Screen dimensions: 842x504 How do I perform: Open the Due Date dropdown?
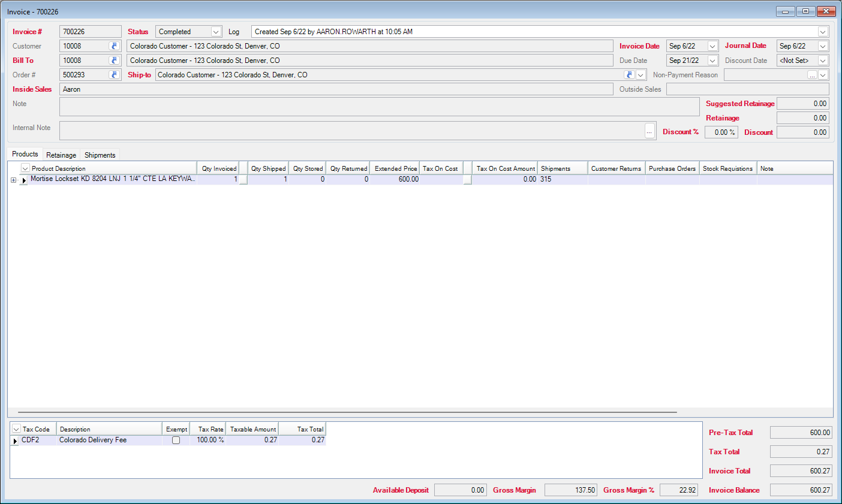(712, 61)
